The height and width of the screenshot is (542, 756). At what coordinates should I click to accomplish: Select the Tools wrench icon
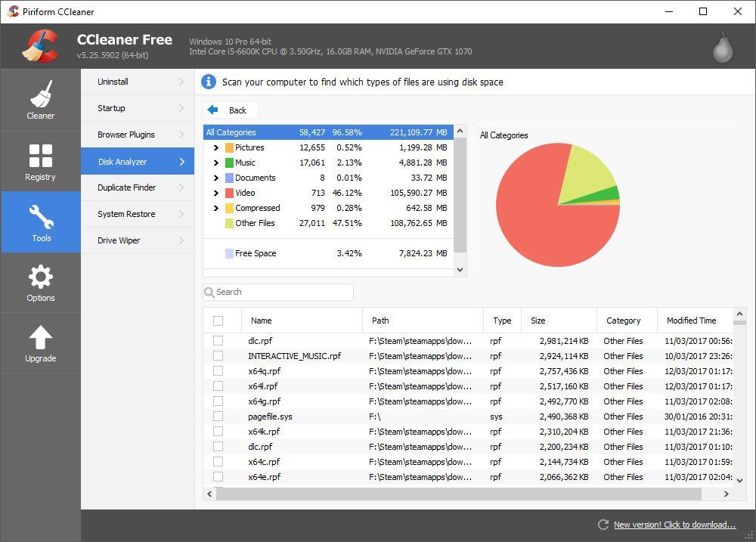[41, 221]
